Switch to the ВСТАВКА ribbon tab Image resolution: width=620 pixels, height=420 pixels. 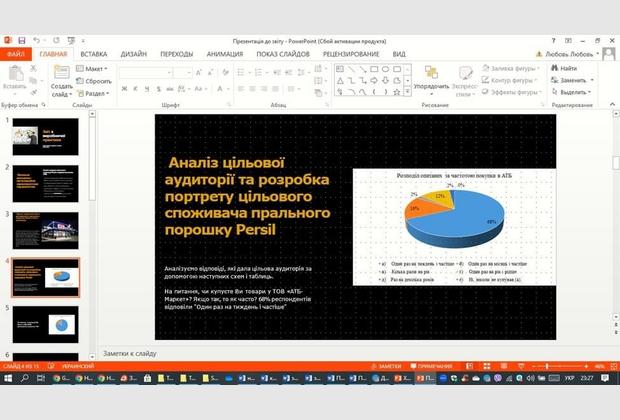tap(94, 54)
